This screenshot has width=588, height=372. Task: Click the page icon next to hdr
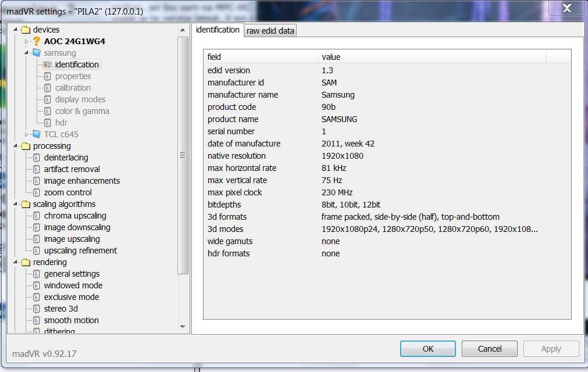[47, 123]
